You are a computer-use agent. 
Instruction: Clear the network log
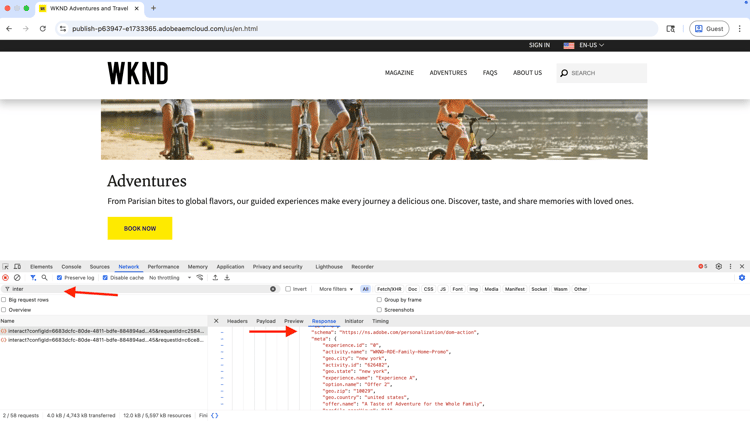(x=17, y=277)
